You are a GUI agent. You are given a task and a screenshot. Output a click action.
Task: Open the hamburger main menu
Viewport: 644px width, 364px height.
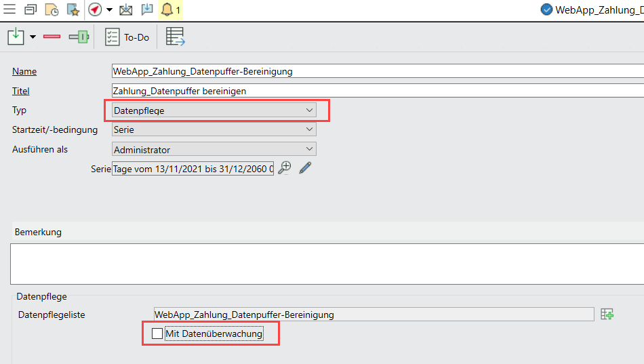coord(10,9)
